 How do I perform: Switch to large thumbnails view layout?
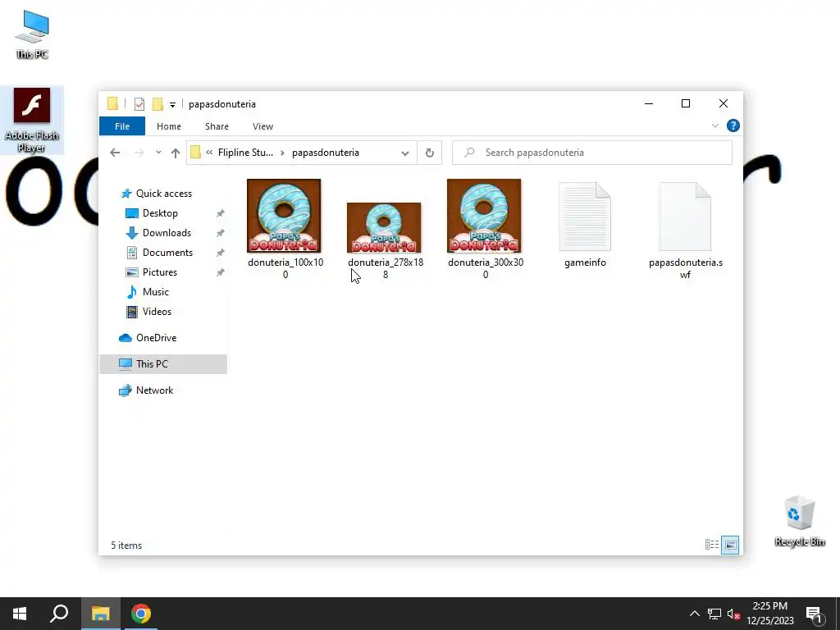(730, 546)
